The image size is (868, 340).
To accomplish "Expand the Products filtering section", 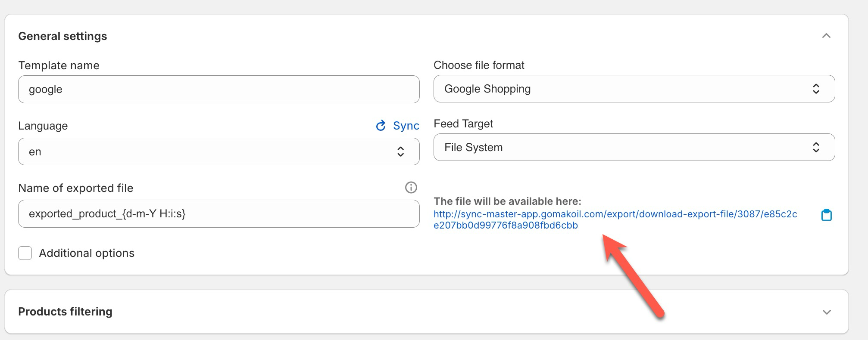I will 826,312.
